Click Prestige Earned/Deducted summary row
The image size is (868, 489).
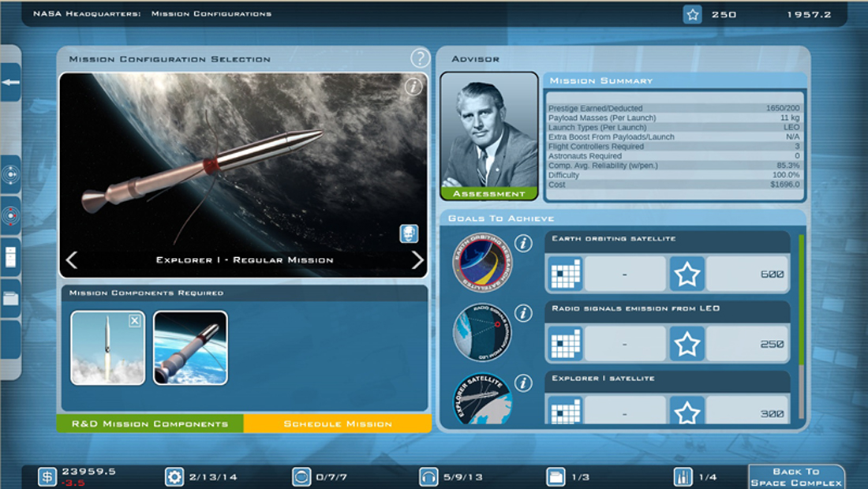[674, 108]
